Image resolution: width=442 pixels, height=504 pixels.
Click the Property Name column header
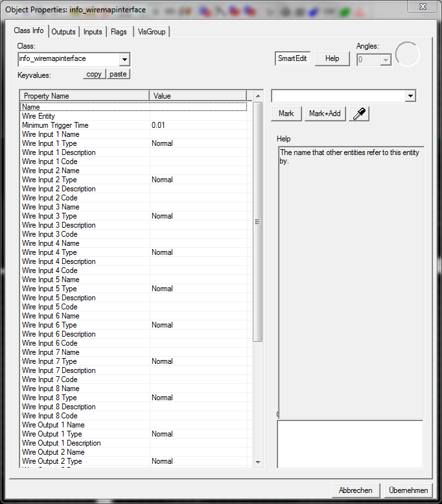[x=85, y=96]
